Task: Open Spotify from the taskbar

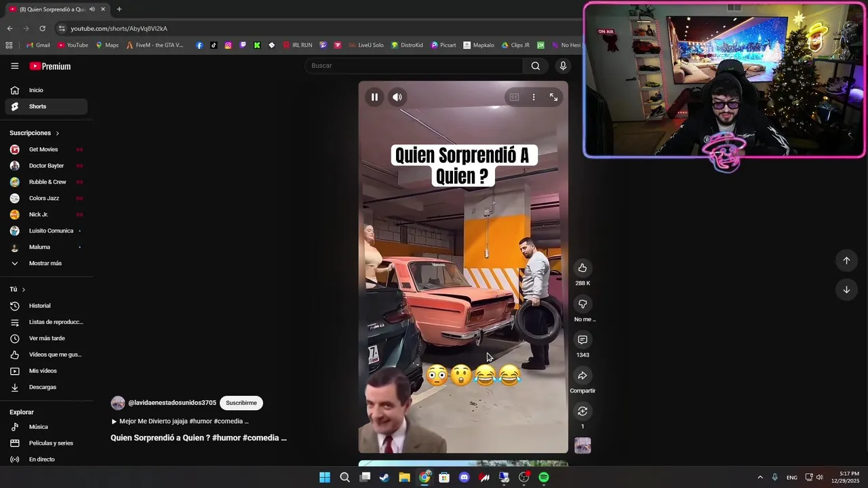Action: point(544,477)
